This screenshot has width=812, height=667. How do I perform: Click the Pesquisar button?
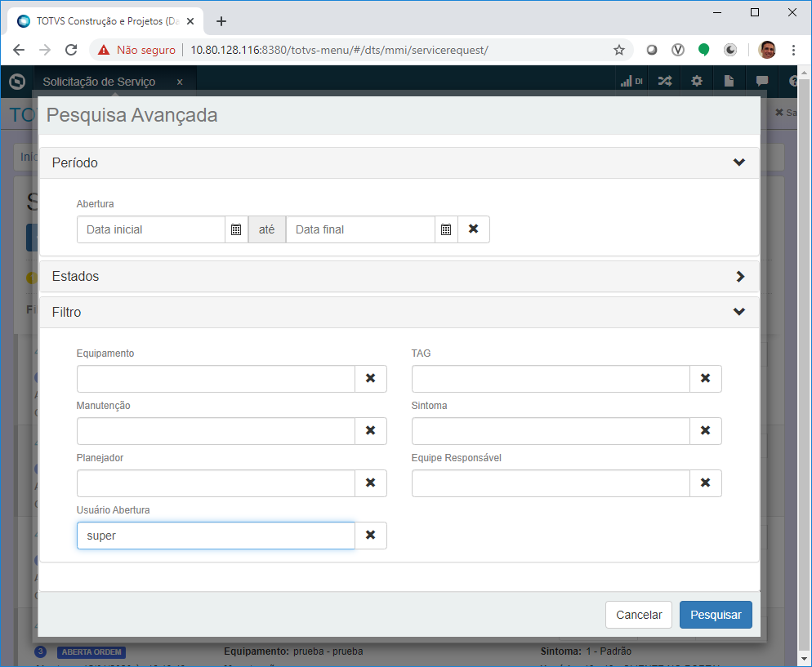click(x=716, y=615)
